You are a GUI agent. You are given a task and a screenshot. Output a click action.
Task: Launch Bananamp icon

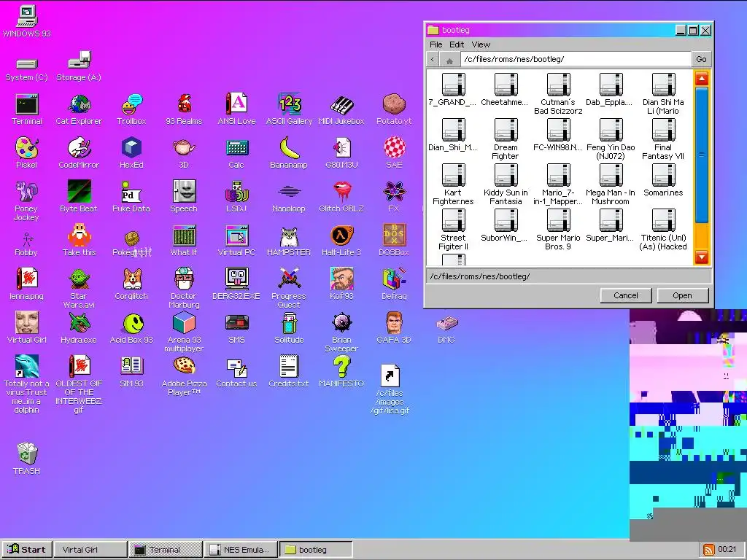[289, 153]
